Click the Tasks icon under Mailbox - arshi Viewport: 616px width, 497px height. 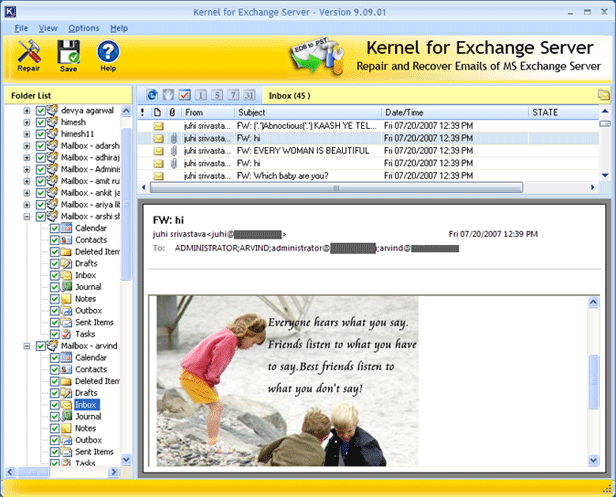67,334
